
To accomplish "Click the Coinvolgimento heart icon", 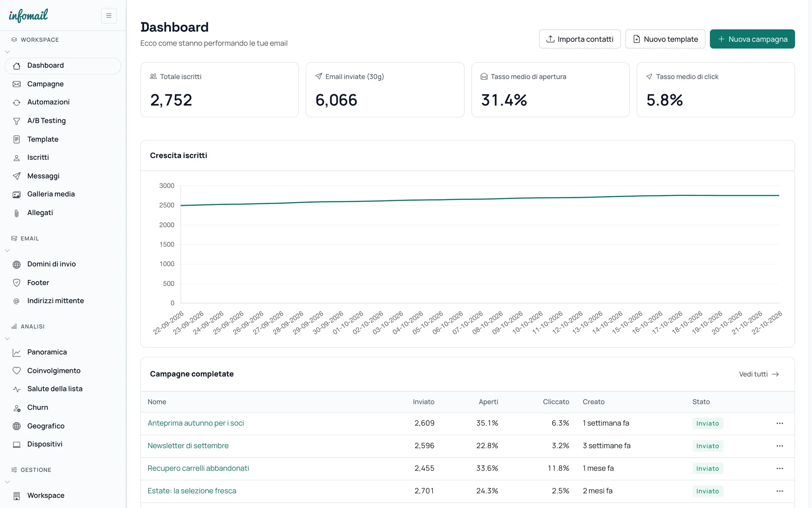I will tap(17, 371).
